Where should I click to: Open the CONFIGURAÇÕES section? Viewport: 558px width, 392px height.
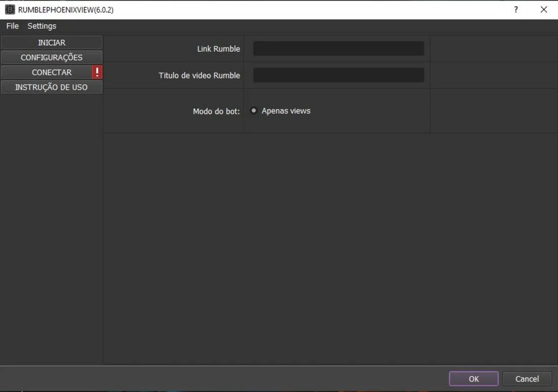(x=52, y=58)
